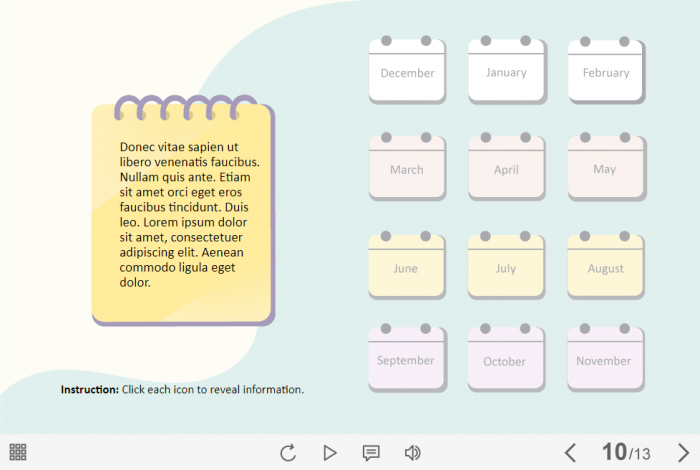Select the June calendar icon
The height and width of the screenshot is (470, 700).
tap(407, 266)
